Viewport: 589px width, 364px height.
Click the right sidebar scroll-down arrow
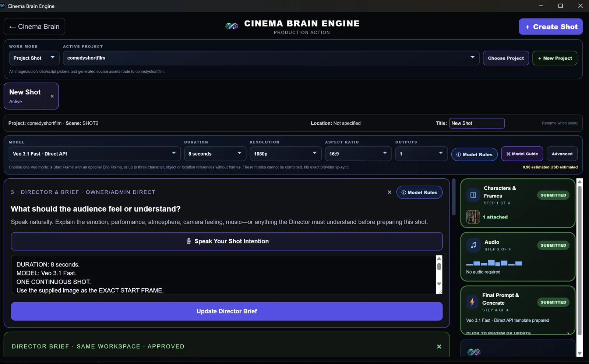(579, 353)
